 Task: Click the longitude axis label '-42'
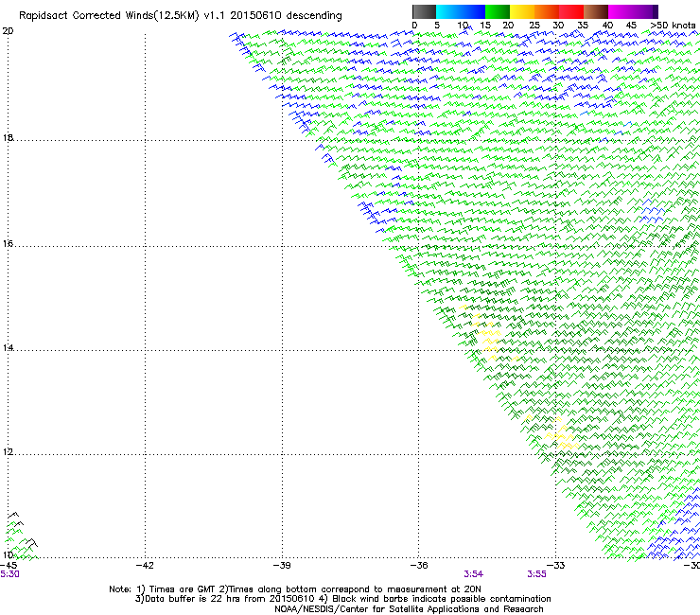pos(145,566)
